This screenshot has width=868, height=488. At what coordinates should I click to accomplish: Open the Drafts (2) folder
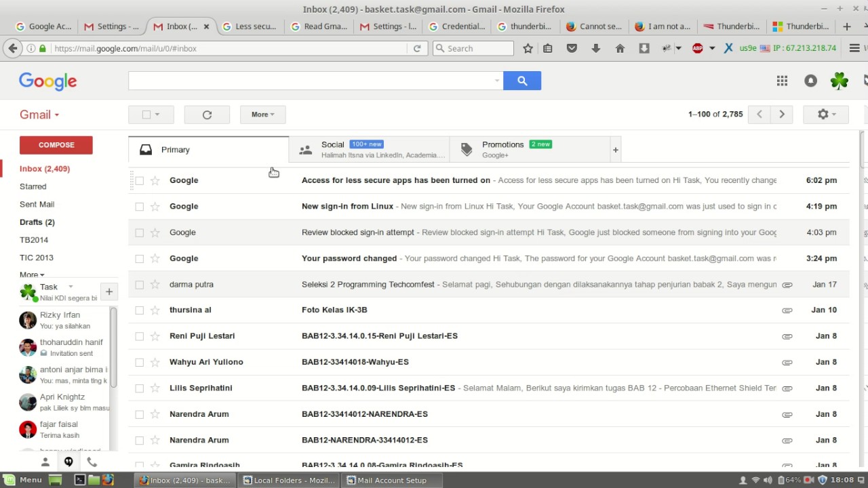pos(37,222)
